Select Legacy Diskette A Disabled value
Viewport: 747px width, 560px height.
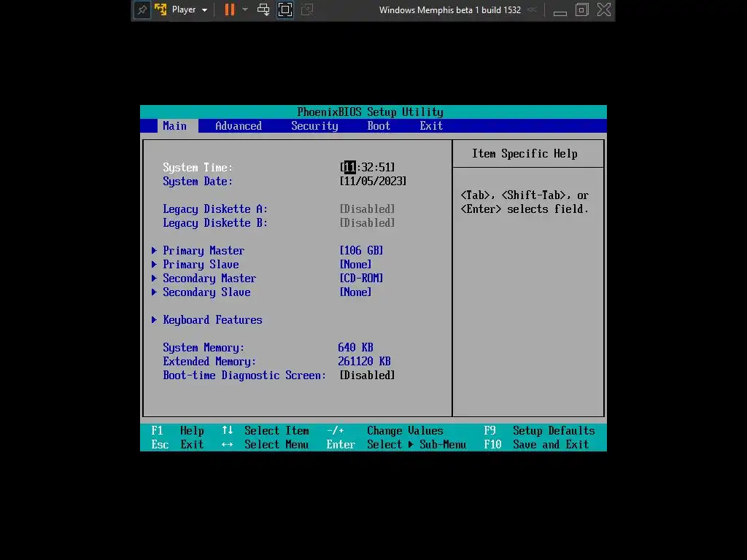367,209
